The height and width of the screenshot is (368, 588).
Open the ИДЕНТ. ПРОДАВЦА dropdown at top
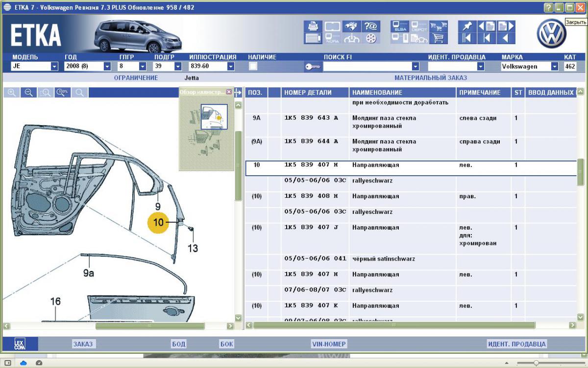click(x=481, y=66)
